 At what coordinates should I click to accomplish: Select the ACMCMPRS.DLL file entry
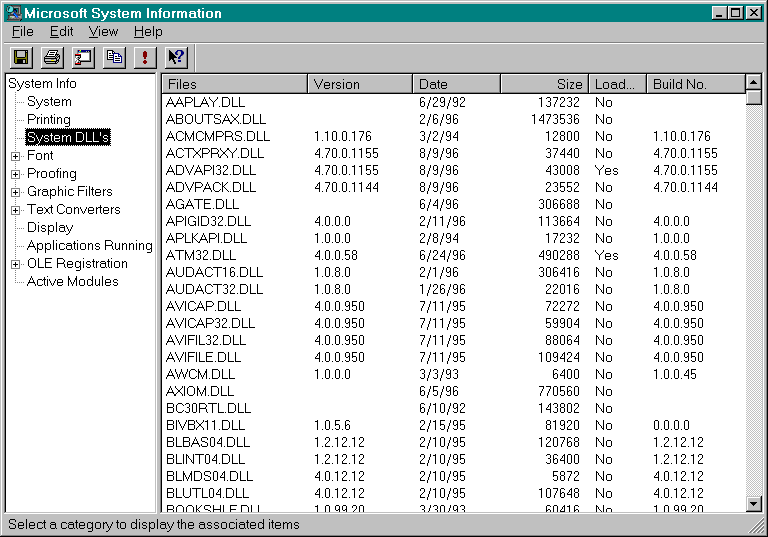point(218,137)
